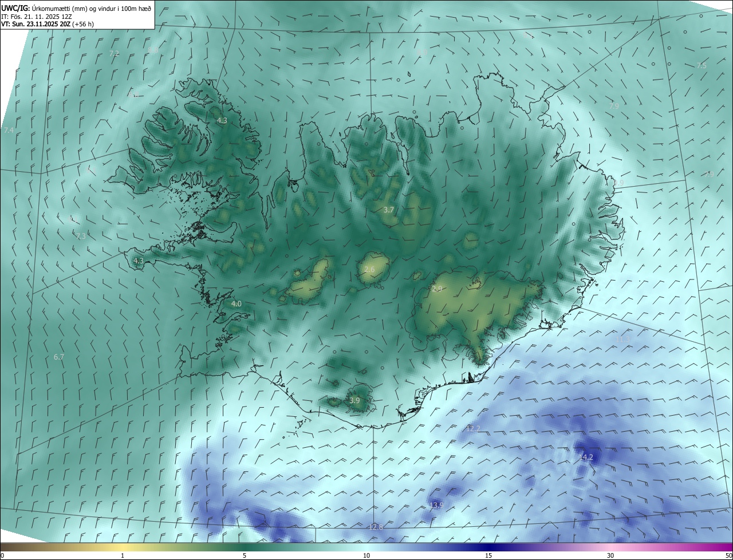
Task: Click the 4.3 value on the Westfjords
Action: click(222, 121)
